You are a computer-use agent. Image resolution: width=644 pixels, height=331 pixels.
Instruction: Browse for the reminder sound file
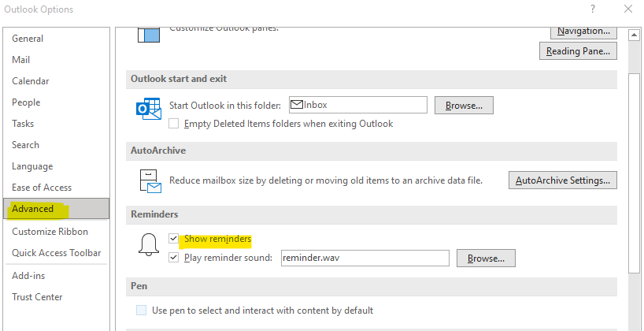coord(486,258)
